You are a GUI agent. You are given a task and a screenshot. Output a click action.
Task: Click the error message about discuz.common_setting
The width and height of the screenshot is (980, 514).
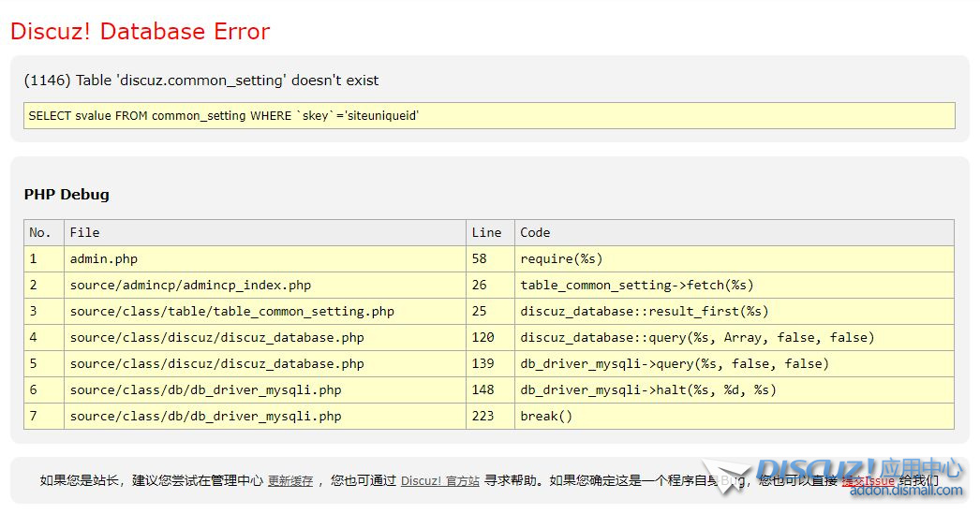[201, 81]
